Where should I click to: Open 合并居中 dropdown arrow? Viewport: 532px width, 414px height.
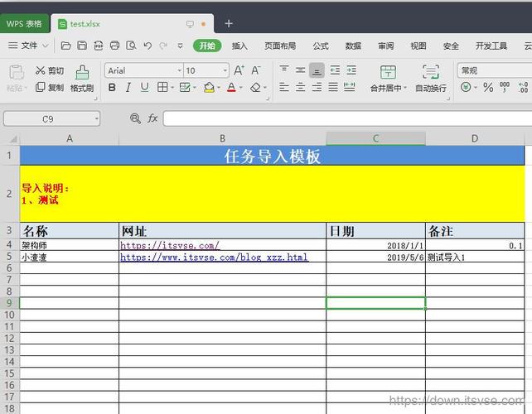pos(405,88)
